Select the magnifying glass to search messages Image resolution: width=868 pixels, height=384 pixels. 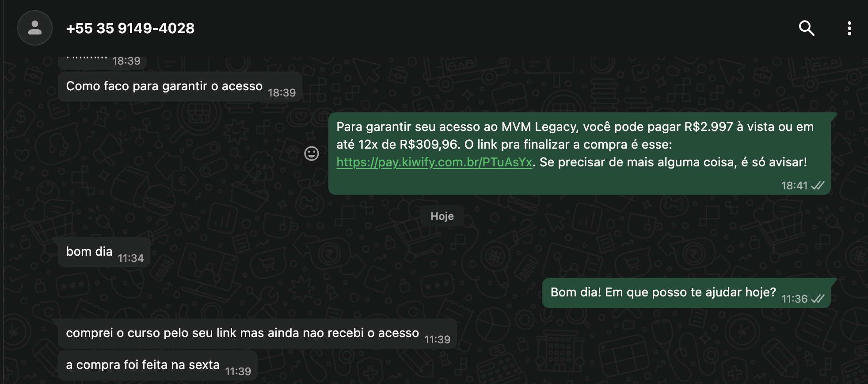[x=807, y=28]
